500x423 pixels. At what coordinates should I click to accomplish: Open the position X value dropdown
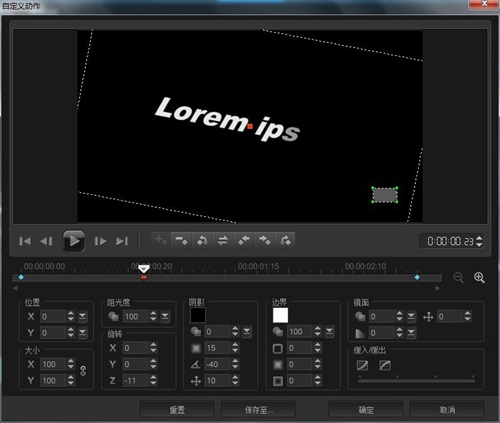coord(82,316)
